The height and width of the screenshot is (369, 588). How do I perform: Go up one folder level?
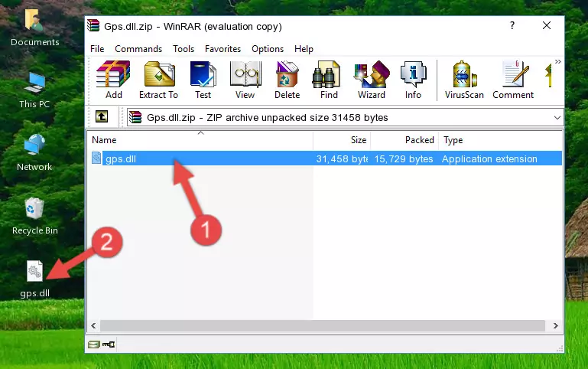pos(102,116)
